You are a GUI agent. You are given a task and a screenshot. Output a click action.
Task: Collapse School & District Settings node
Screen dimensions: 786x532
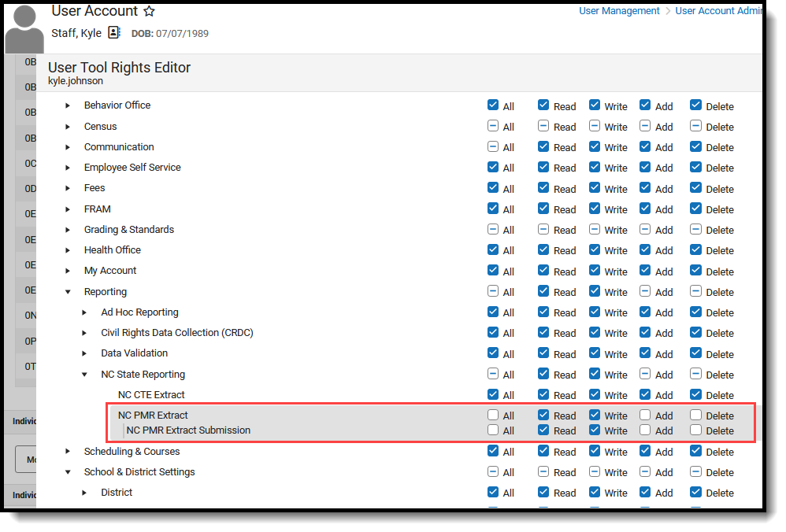tap(68, 472)
